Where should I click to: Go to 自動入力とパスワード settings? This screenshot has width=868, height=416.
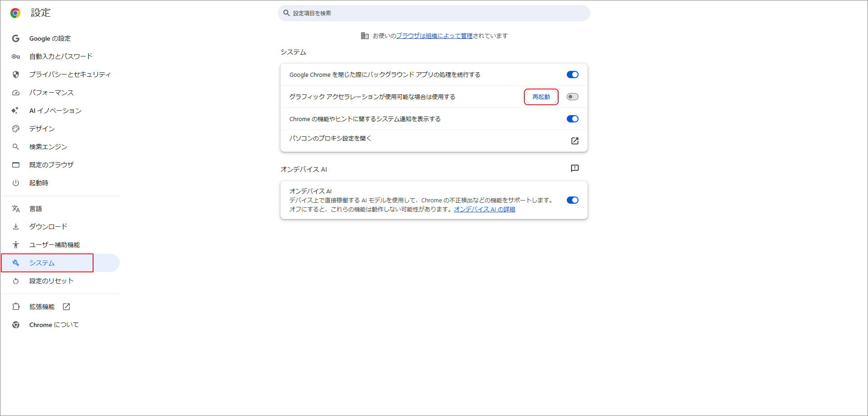click(x=60, y=56)
